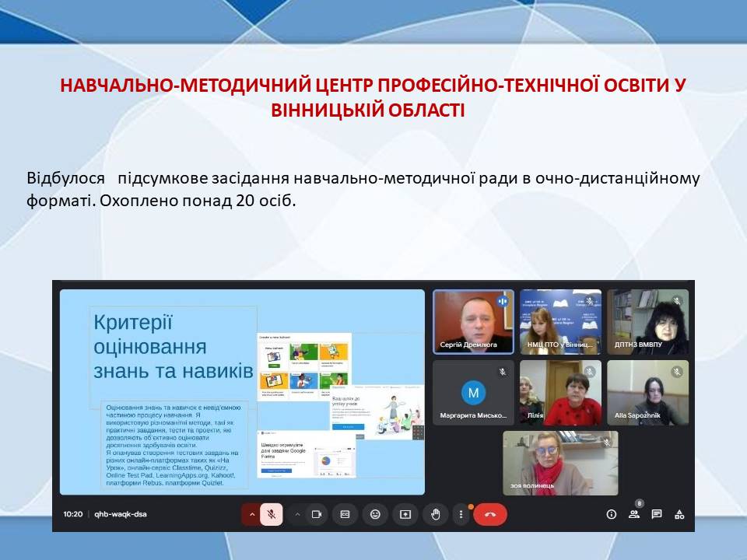Viewport: 747px width, 560px height.
Task: Click the shared presentation slide about Критерії оцінювання
Action: coord(242,392)
